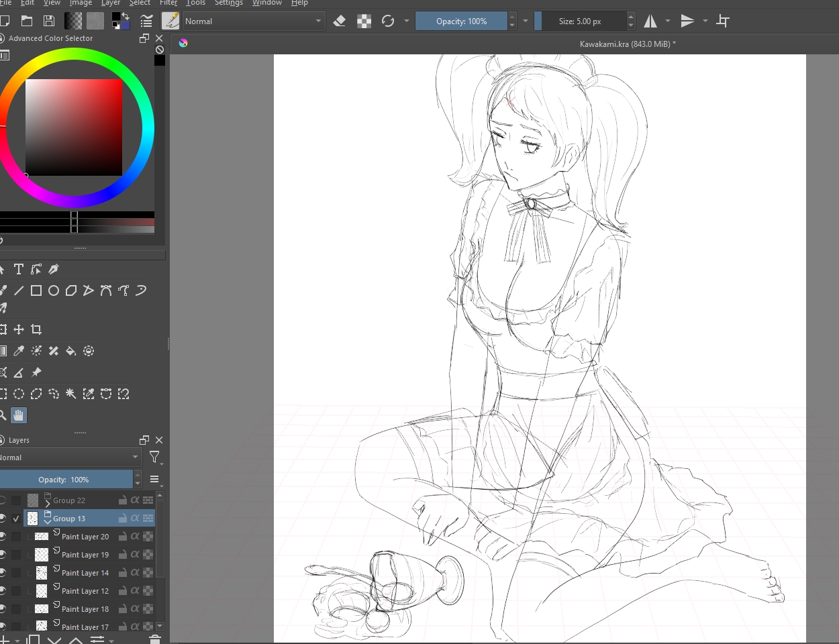Delete layer using the trash icon
Screen dimensions: 839x644
pyautogui.click(x=155, y=639)
